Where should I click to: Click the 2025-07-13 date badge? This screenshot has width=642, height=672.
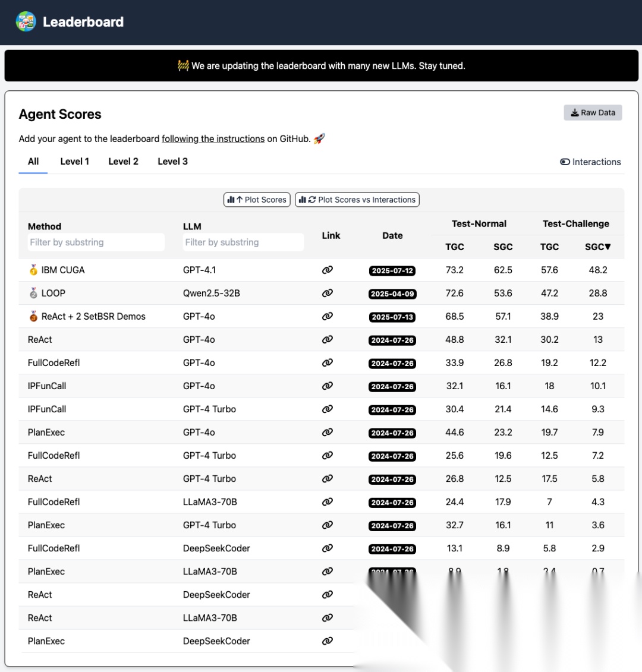point(392,317)
